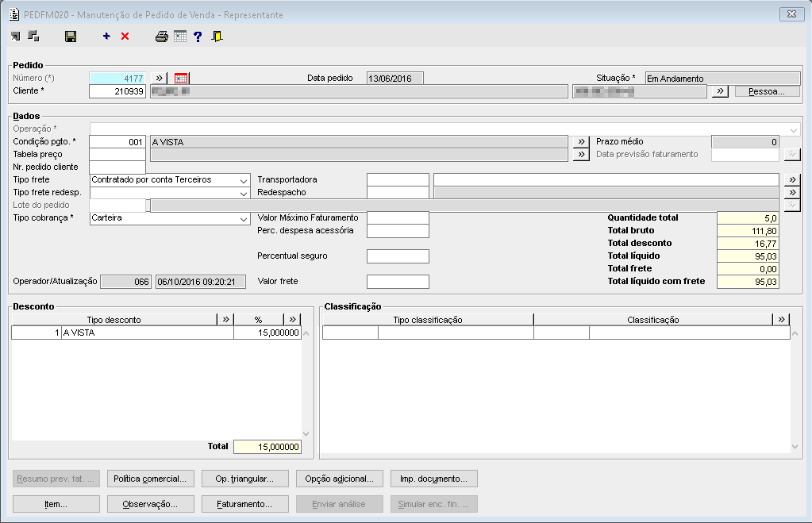Click the Condição pgto. code field 001
The image size is (812, 523).
coord(117,142)
